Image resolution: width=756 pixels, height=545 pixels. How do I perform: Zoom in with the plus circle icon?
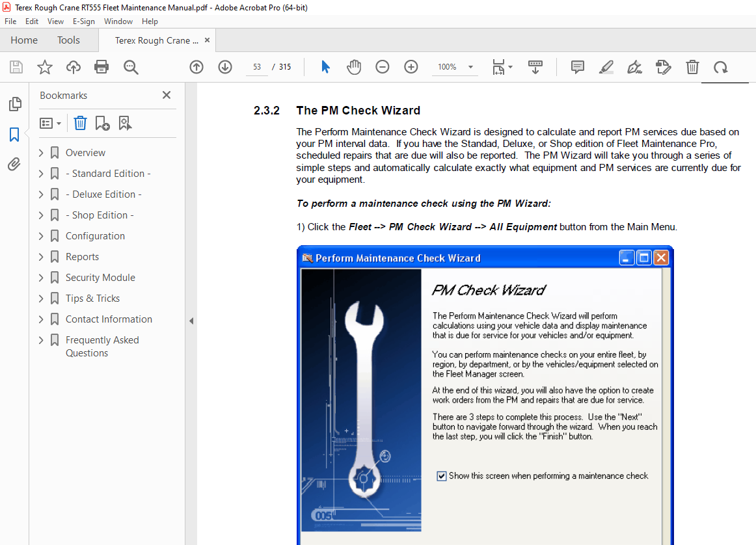pyautogui.click(x=411, y=67)
